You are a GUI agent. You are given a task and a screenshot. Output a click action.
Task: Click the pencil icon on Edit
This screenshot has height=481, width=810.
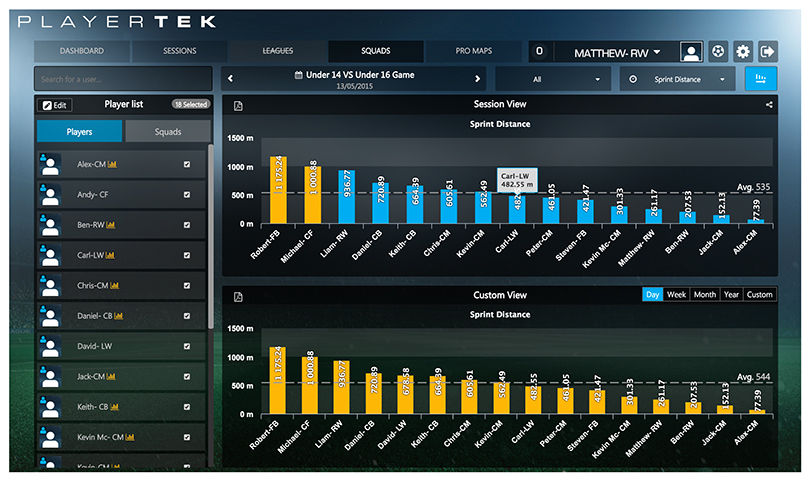pyautogui.click(x=47, y=105)
